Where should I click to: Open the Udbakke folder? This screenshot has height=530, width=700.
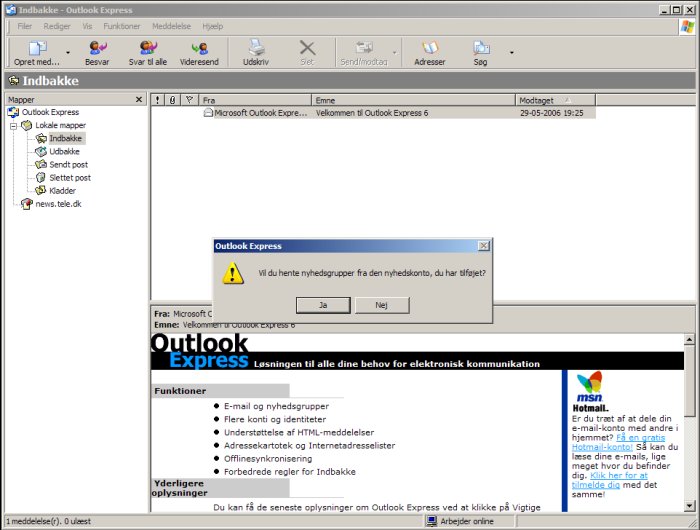[x=64, y=151]
